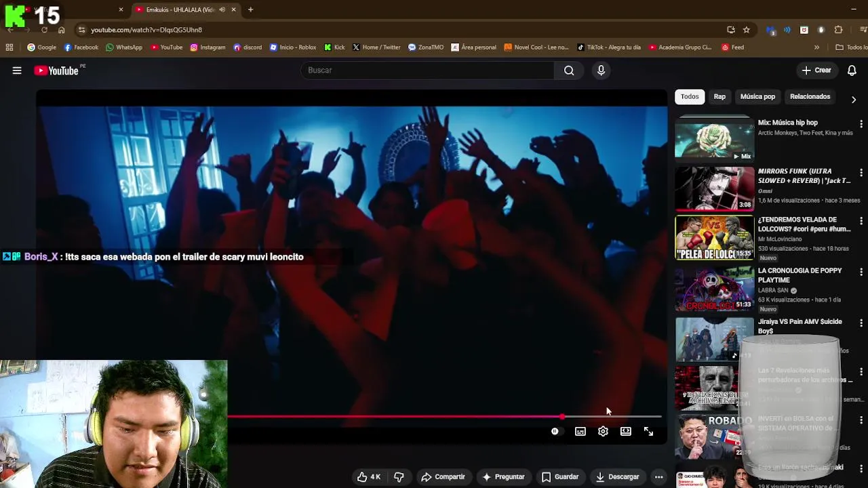Select the Relacionados filter chip
The image size is (868, 488).
810,97
